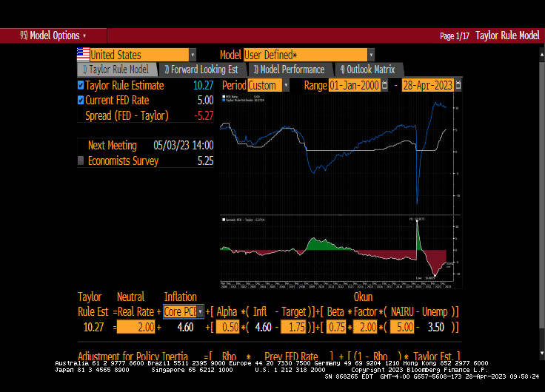Image resolution: width=545 pixels, height=392 pixels.
Task: Open the Core PCE inflation measure dropdown
Action: coord(200,312)
